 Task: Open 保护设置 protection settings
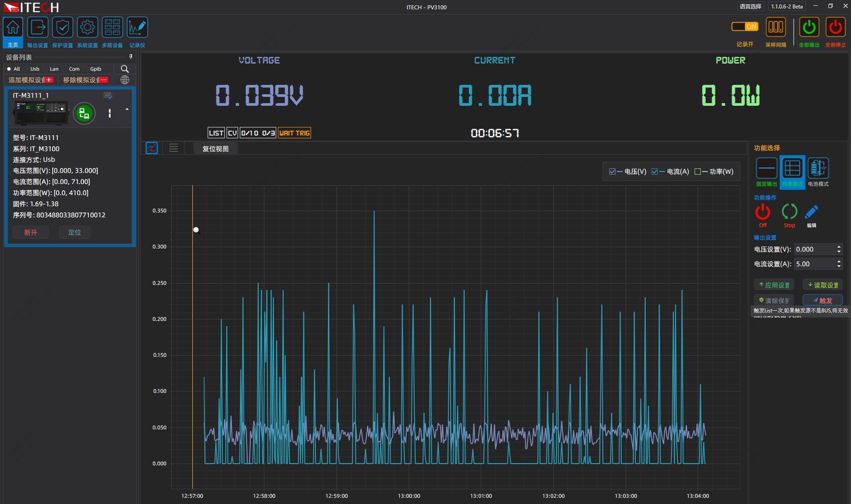point(63,32)
